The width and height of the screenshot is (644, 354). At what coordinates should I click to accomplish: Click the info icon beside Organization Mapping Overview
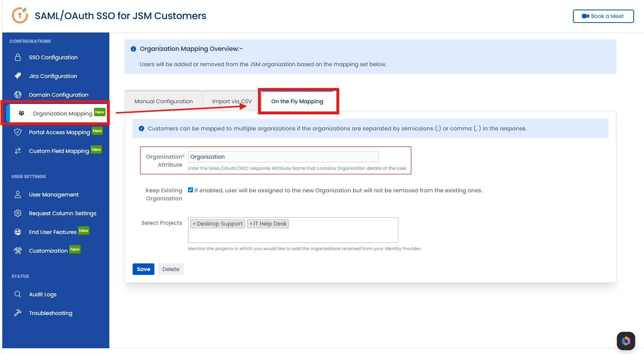coord(133,49)
